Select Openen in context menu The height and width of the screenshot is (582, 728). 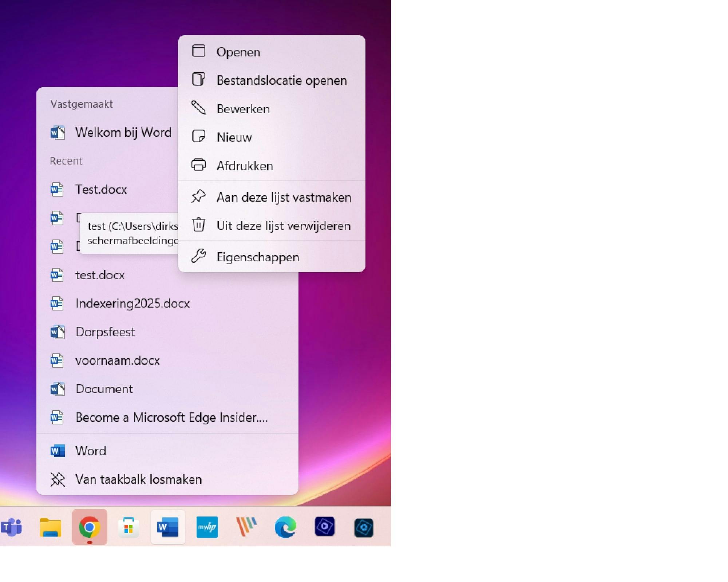tap(238, 52)
